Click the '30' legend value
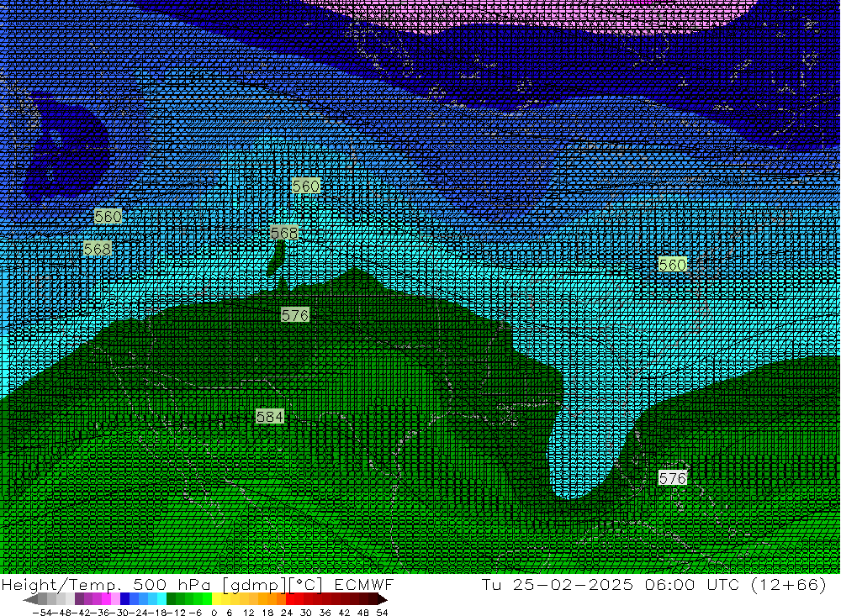 pyautogui.click(x=306, y=613)
